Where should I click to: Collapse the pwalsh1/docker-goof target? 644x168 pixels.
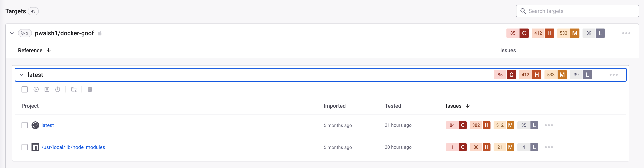point(12,33)
